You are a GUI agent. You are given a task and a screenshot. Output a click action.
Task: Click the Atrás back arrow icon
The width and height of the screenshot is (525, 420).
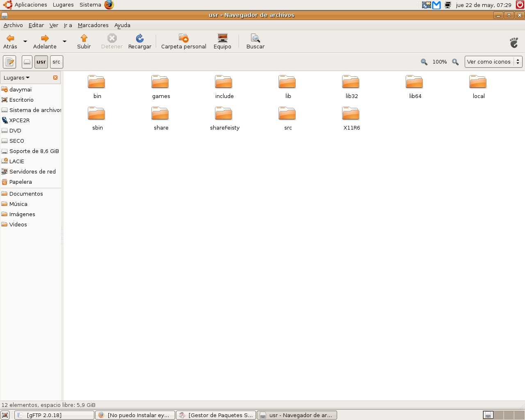[x=10, y=39]
